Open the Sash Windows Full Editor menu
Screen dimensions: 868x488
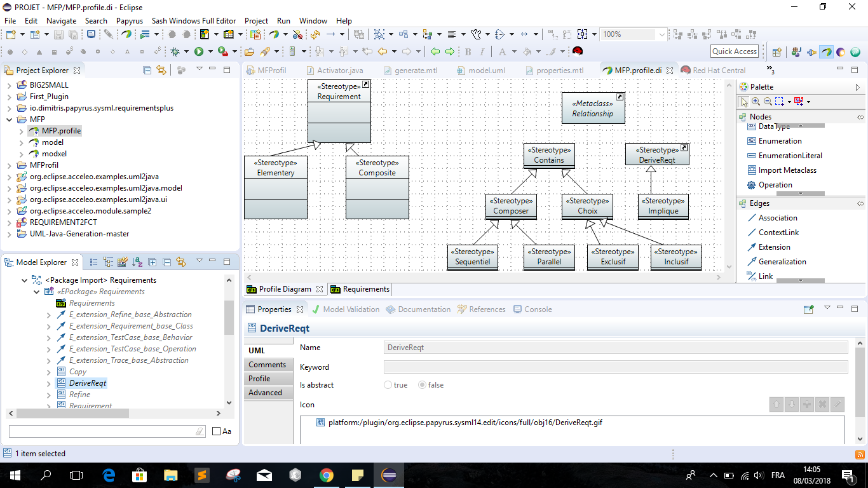point(194,20)
